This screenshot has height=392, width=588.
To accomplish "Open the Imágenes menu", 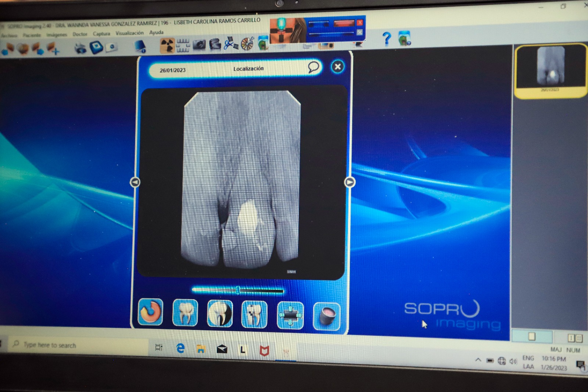I will (57, 35).
